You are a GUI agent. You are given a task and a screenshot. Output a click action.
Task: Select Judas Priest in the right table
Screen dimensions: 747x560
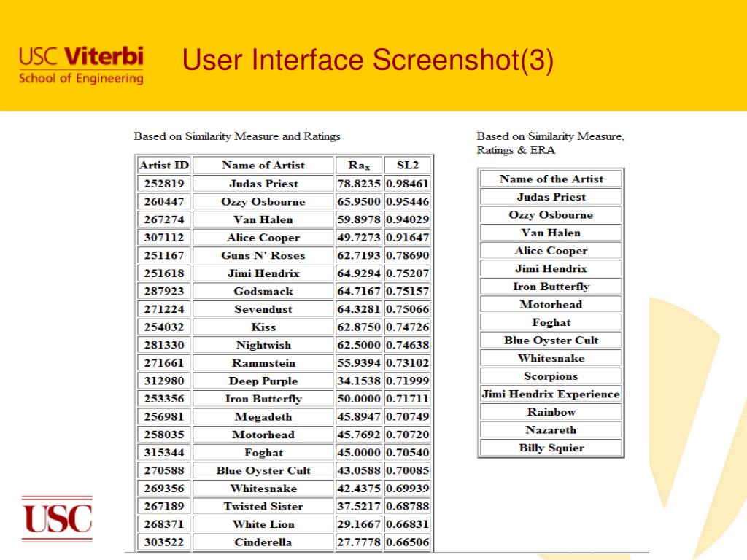point(551,197)
